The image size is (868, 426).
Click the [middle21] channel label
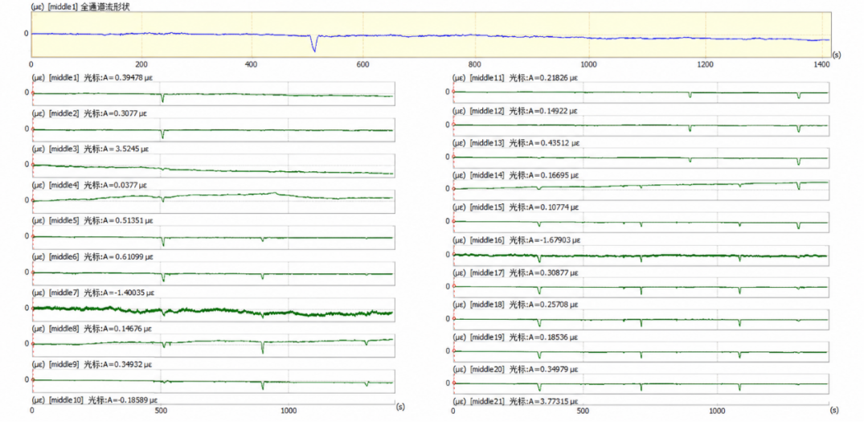point(486,400)
